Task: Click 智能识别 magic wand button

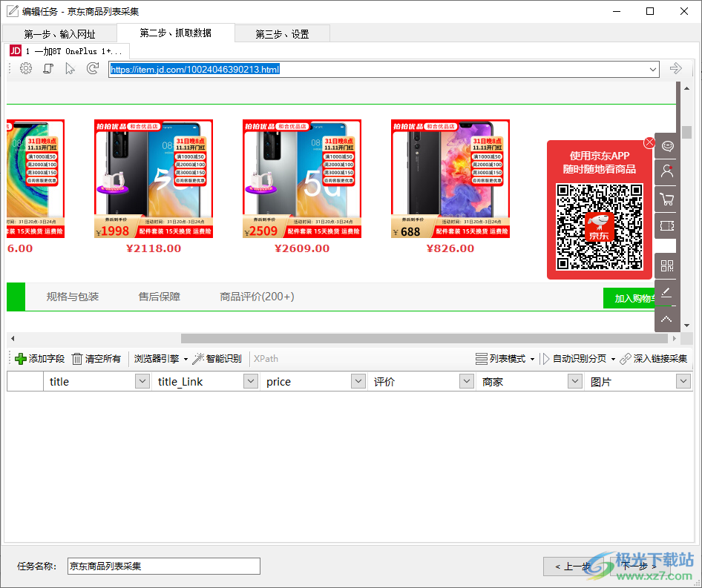Action: click(x=217, y=358)
